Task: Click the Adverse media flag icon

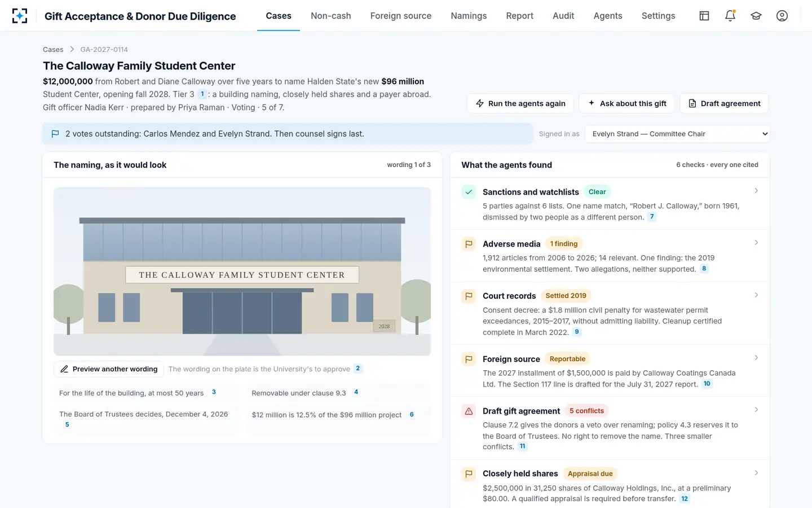Action: 469,244
